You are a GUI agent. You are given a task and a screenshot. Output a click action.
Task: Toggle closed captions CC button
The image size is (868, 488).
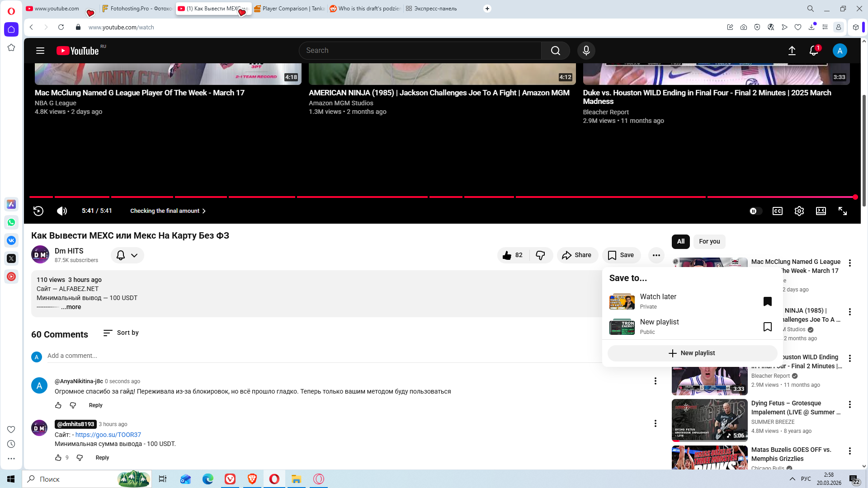777,211
